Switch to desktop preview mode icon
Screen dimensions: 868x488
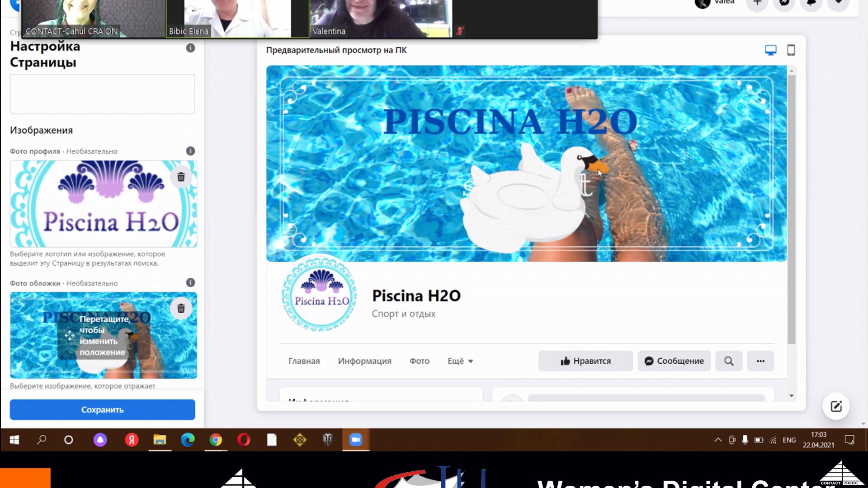tap(770, 50)
